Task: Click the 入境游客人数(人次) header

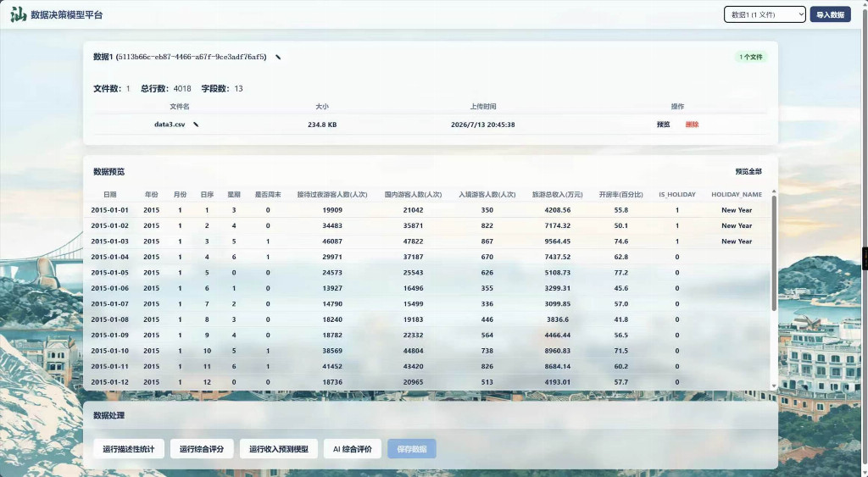Action: tap(487, 195)
